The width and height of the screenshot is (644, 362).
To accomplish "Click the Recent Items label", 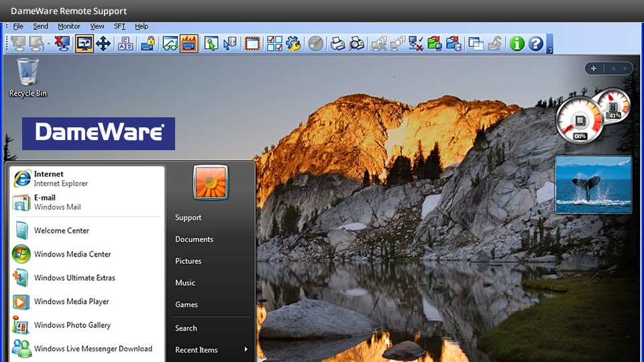I will tap(197, 350).
